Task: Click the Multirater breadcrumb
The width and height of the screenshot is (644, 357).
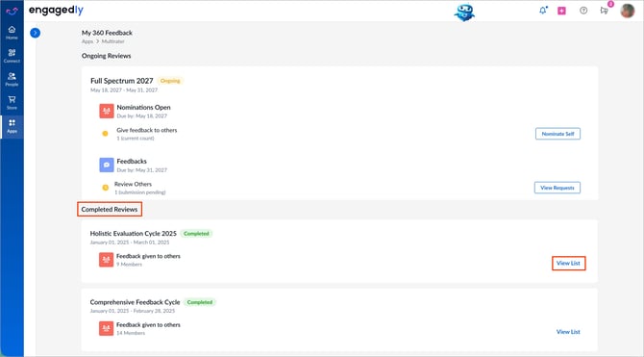Action: (x=113, y=41)
